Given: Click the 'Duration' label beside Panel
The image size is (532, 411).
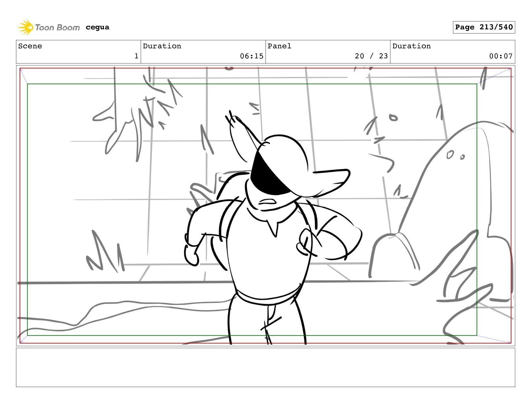Looking at the screenshot, I should point(412,46).
